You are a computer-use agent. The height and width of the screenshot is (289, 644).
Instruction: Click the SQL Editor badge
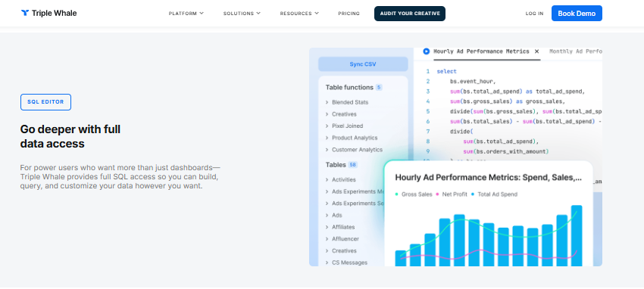[x=45, y=102]
